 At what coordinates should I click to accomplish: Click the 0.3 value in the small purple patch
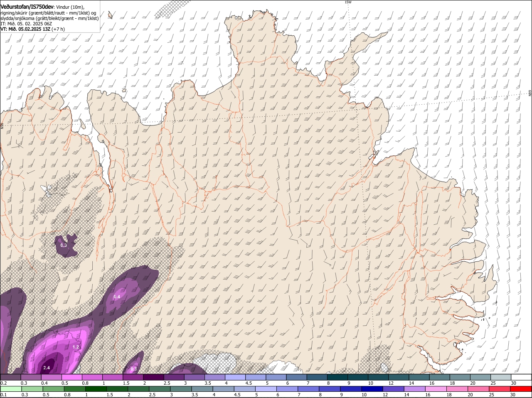(64, 245)
